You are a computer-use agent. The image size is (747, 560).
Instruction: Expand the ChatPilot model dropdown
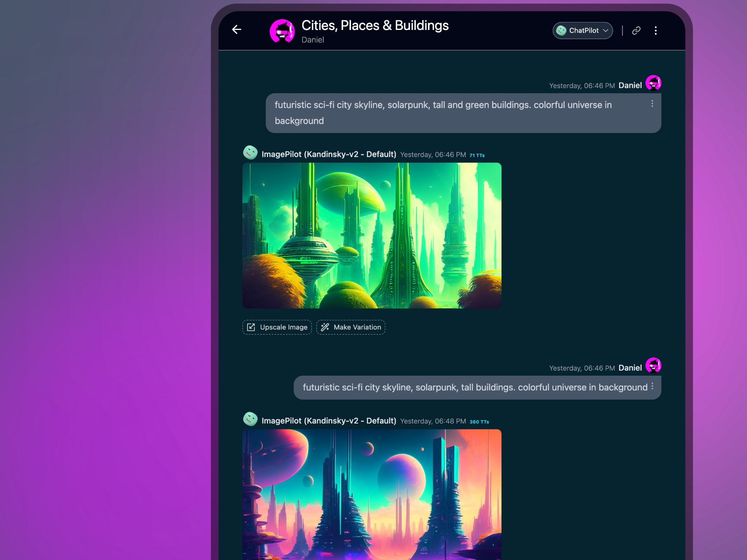coord(582,30)
